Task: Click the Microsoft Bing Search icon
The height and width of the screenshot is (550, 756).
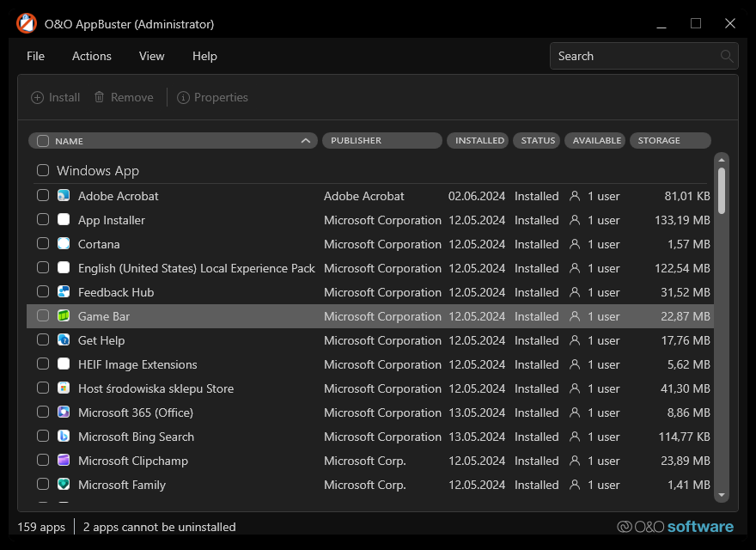Action: click(64, 437)
